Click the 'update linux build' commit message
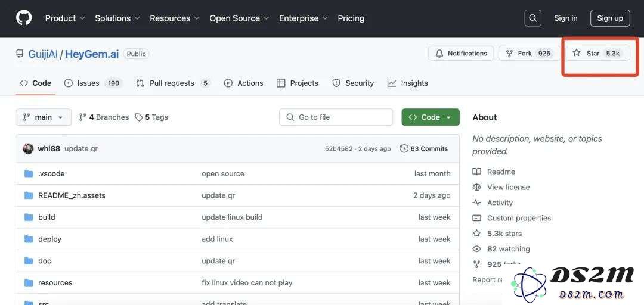Image resolution: width=644 pixels, height=305 pixels. coord(232,217)
